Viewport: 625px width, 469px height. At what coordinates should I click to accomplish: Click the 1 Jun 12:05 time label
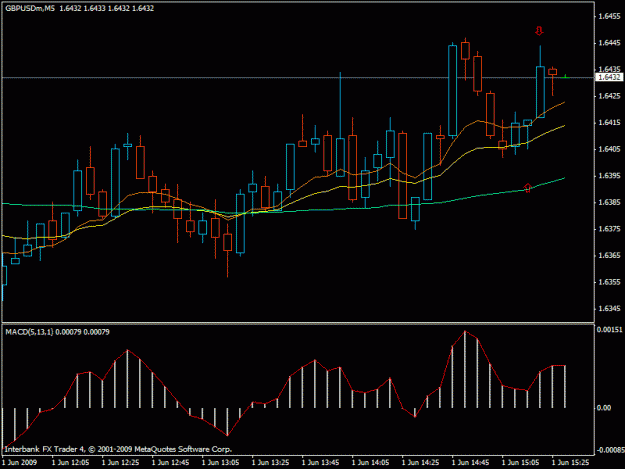tap(71, 463)
